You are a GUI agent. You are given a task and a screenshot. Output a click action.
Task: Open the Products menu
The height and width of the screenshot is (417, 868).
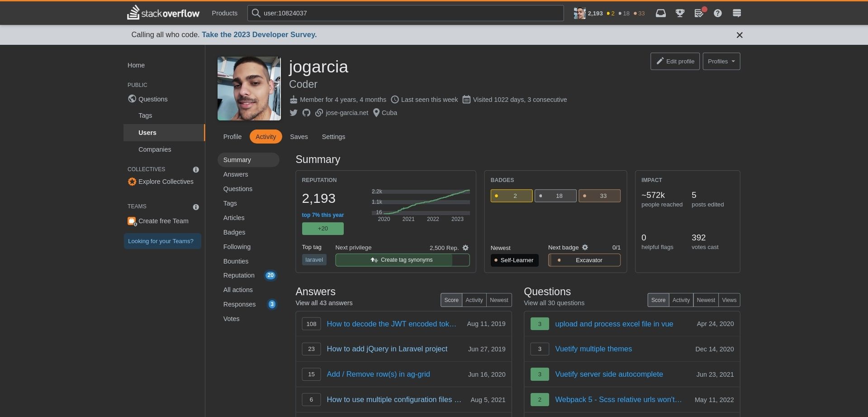(x=224, y=13)
